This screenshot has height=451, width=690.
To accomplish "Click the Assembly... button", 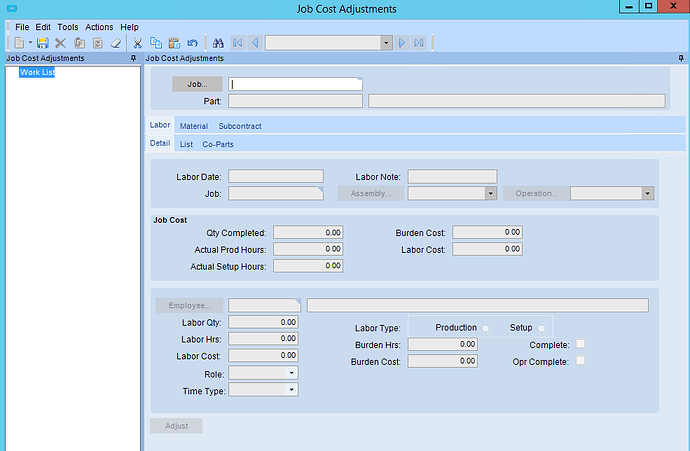I will [x=371, y=193].
